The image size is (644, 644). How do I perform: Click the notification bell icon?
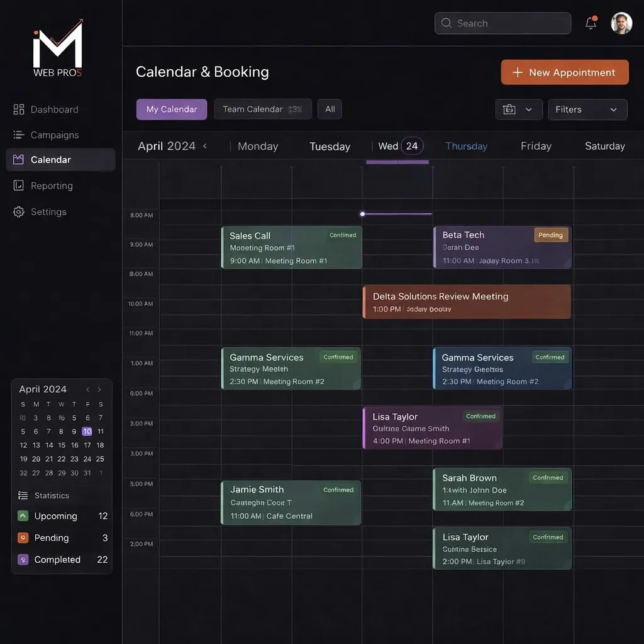point(590,23)
